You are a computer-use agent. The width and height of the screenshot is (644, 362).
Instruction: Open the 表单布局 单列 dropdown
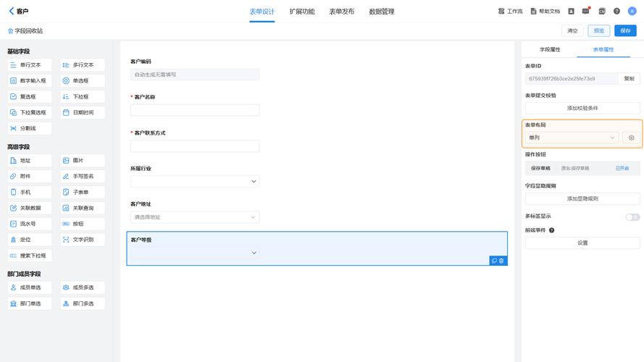572,138
